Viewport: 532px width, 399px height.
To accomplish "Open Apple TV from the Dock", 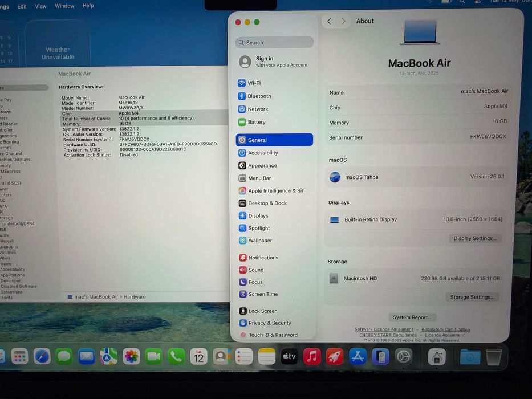I will (290, 357).
